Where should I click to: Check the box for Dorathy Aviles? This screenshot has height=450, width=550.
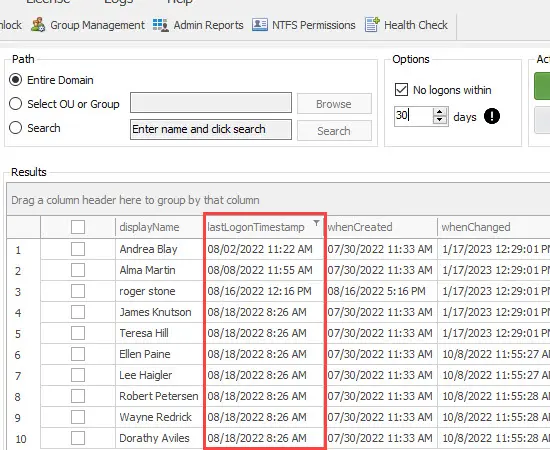[x=78, y=438]
